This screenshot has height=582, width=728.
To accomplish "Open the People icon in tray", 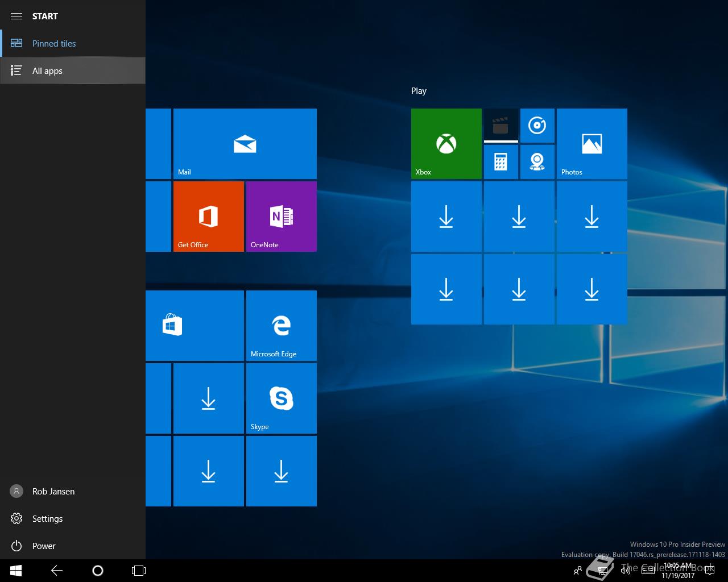I will tap(578, 571).
